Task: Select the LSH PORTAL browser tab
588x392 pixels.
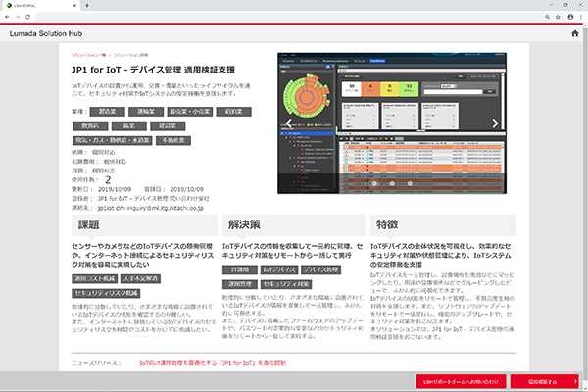Action: (x=40, y=6)
